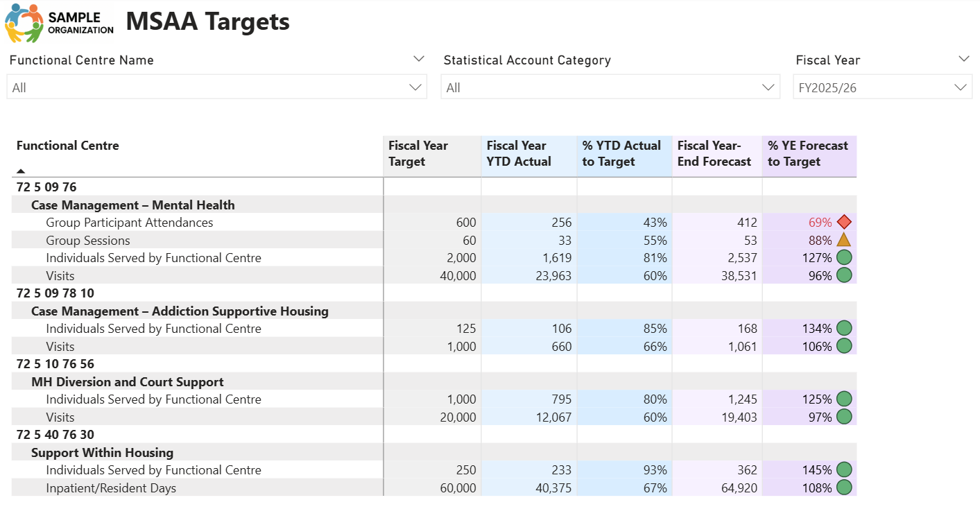
Task: Click yellow triangle icon for Group Sessions
Action: click(x=843, y=241)
